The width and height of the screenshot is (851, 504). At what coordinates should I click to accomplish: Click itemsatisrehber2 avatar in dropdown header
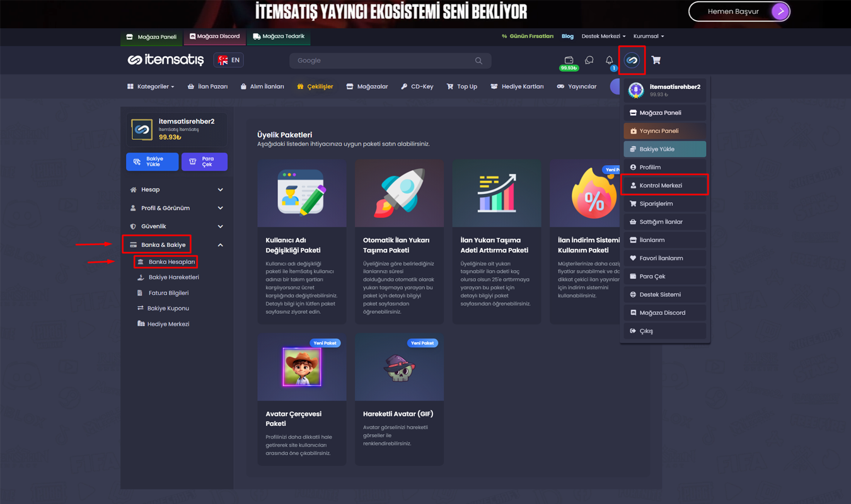(635, 90)
